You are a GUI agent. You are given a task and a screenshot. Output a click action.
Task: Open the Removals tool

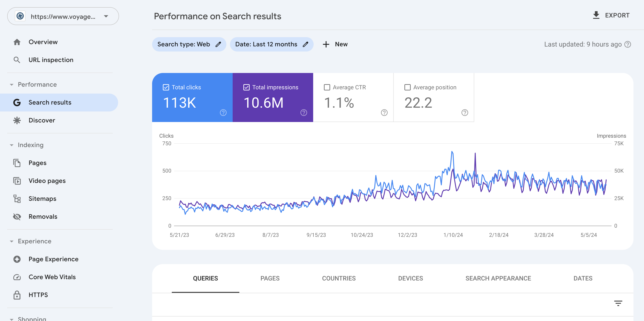[43, 216]
